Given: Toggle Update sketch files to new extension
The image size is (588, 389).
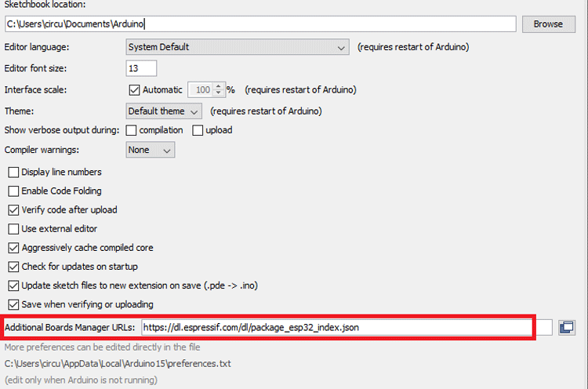Looking at the screenshot, I should [x=13, y=285].
